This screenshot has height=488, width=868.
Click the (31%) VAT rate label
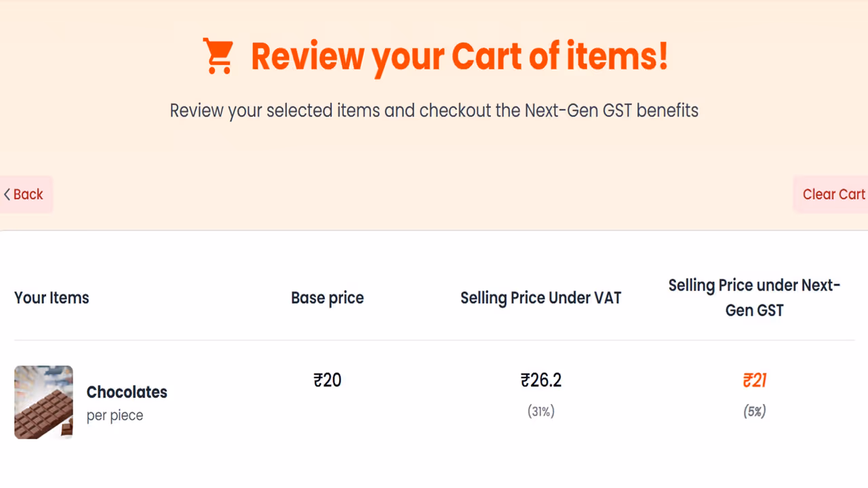[541, 411]
